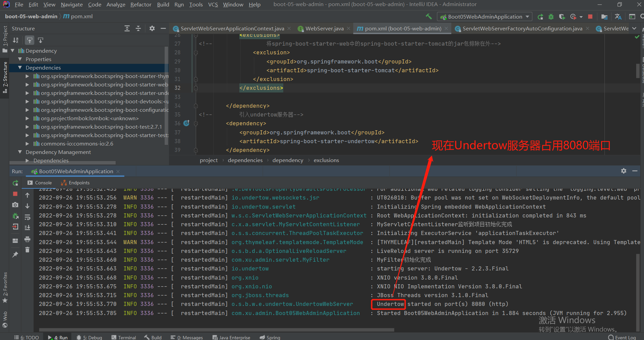Rerun application in Run panel
This screenshot has height=340, width=644.
[15, 183]
